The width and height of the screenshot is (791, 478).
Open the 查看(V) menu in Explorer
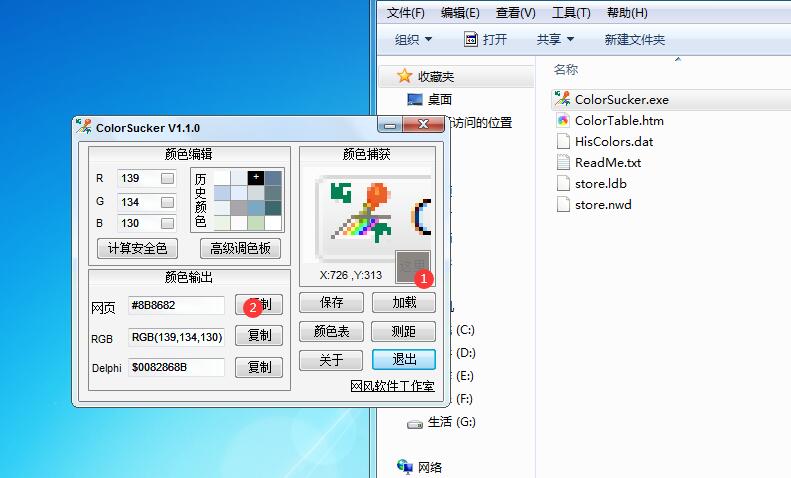pyautogui.click(x=515, y=13)
